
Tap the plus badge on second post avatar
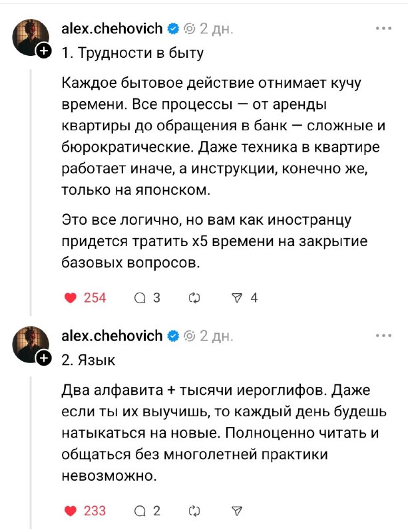point(43,358)
